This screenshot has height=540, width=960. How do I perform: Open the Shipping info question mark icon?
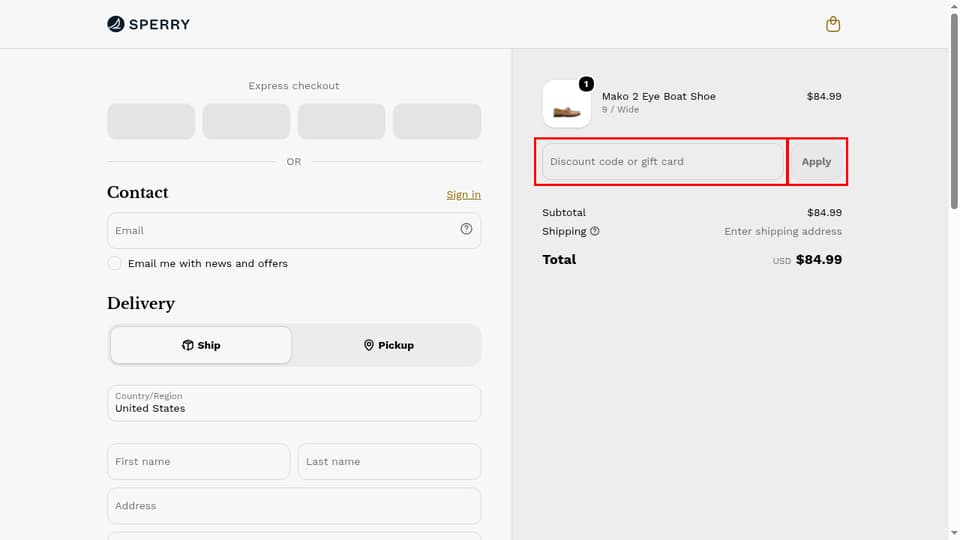(x=594, y=231)
